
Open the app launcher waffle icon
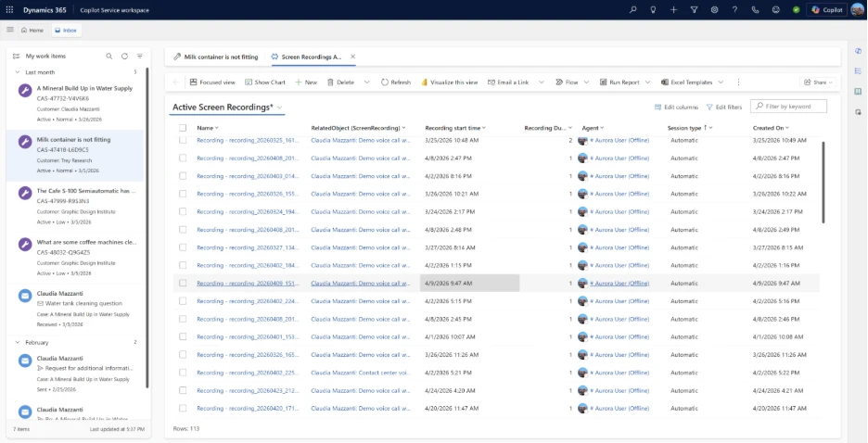coord(8,9)
